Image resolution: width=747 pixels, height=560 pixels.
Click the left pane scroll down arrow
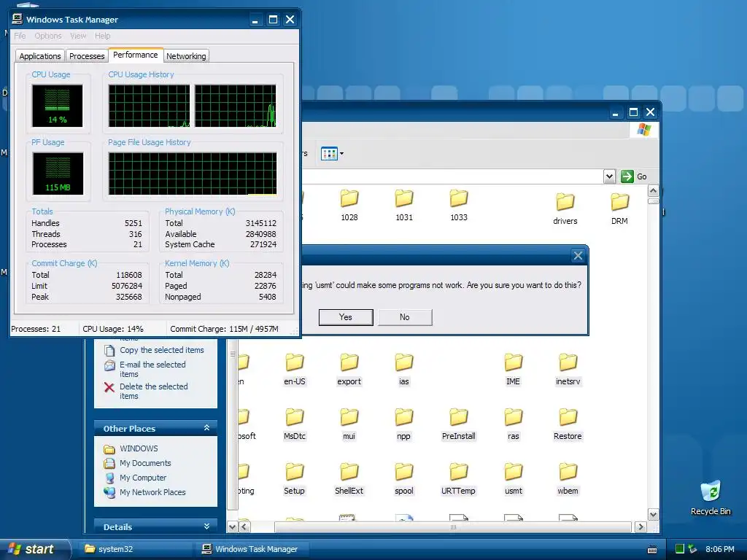pyautogui.click(x=232, y=526)
